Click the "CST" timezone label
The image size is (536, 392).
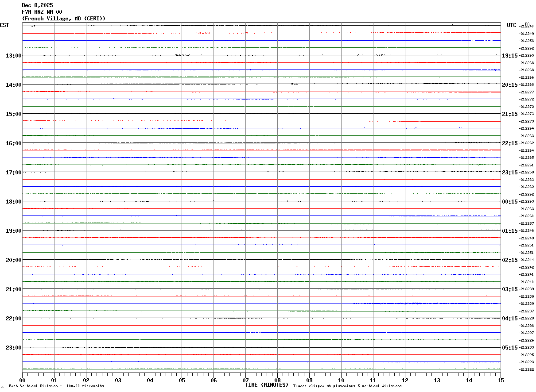coord(4,25)
